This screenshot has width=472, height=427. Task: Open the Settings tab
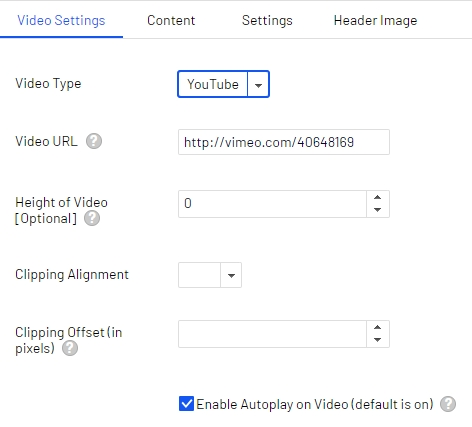coord(267,20)
